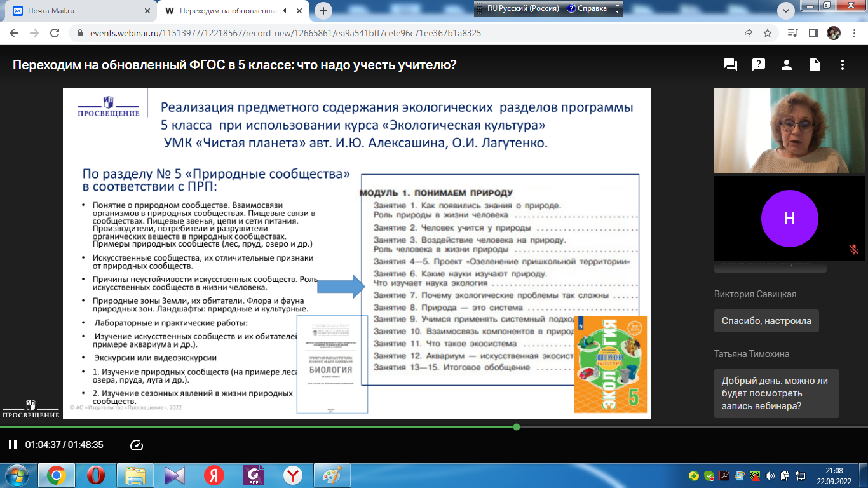
Task: Open the questions panel icon
Action: (x=758, y=65)
